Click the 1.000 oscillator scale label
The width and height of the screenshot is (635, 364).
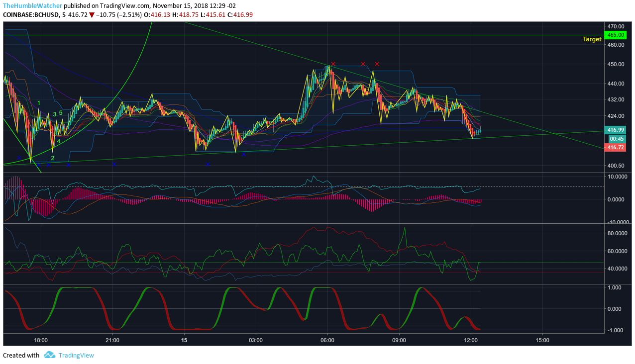tap(616, 287)
